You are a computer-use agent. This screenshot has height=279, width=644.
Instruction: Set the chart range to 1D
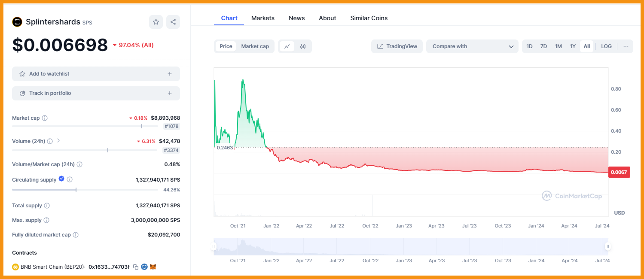pyautogui.click(x=530, y=46)
